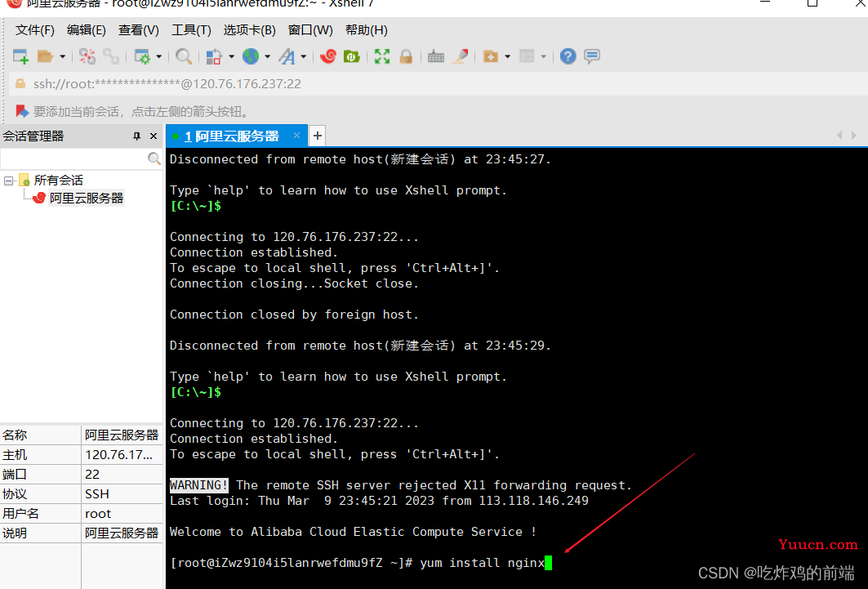
Task: Collapse the 所有会话 tree node
Action: pos(8,181)
